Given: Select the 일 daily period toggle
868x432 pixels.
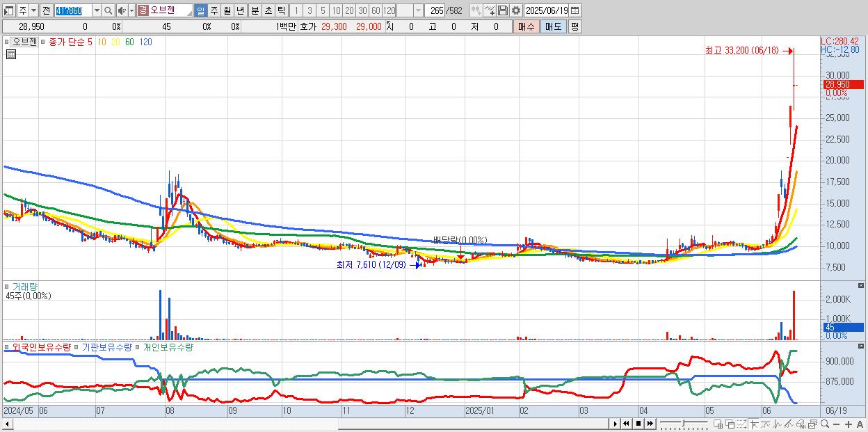Looking at the screenshot, I should [200, 10].
